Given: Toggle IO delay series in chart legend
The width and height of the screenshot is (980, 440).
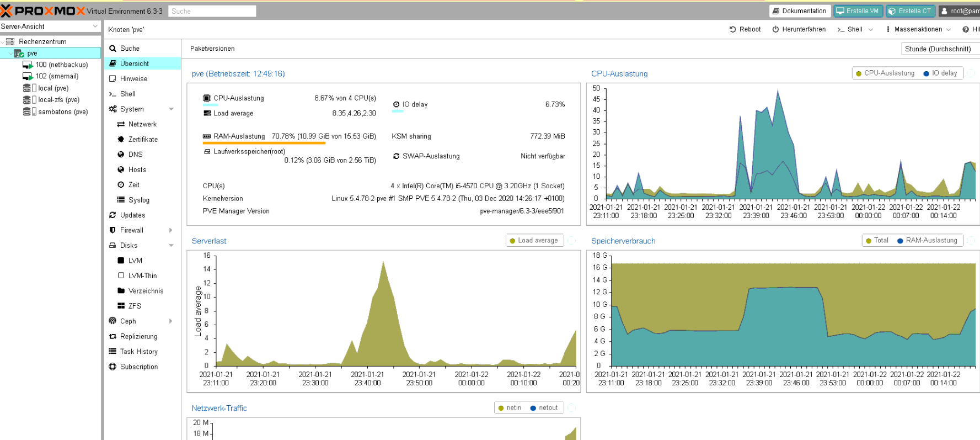Looking at the screenshot, I should click(x=940, y=73).
